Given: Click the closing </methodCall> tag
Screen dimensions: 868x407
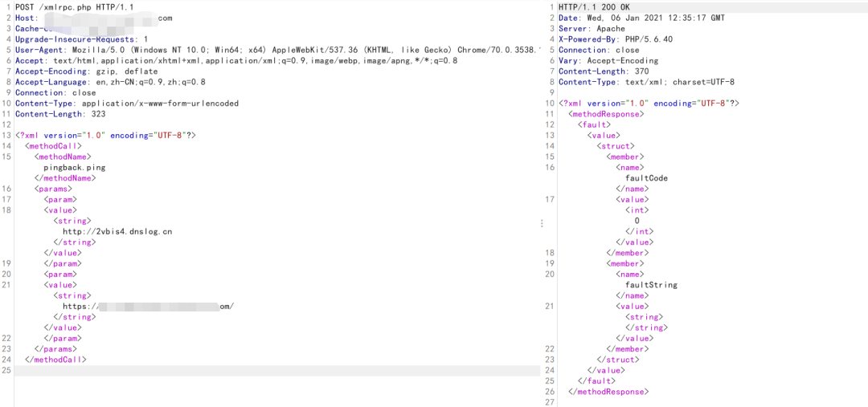Looking at the screenshot, I should click(55, 360).
